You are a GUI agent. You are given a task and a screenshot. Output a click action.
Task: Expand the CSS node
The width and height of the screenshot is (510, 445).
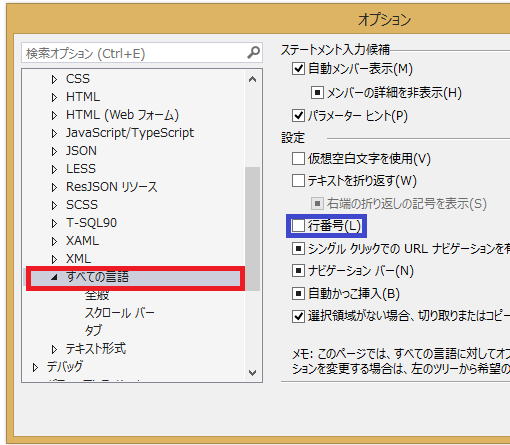pyautogui.click(x=54, y=79)
